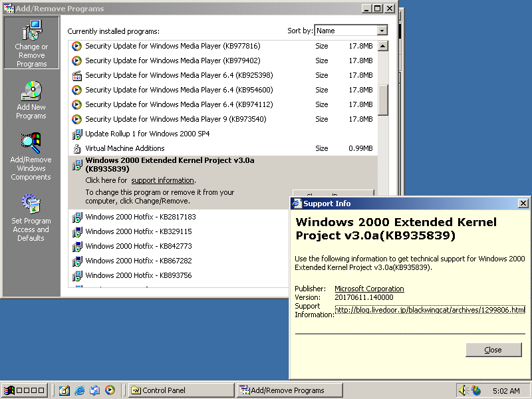Viewport: 532px width, 399px height.
Task: Select Windows 2000 Hotfix - KB867282
Action: coord(179,261)
